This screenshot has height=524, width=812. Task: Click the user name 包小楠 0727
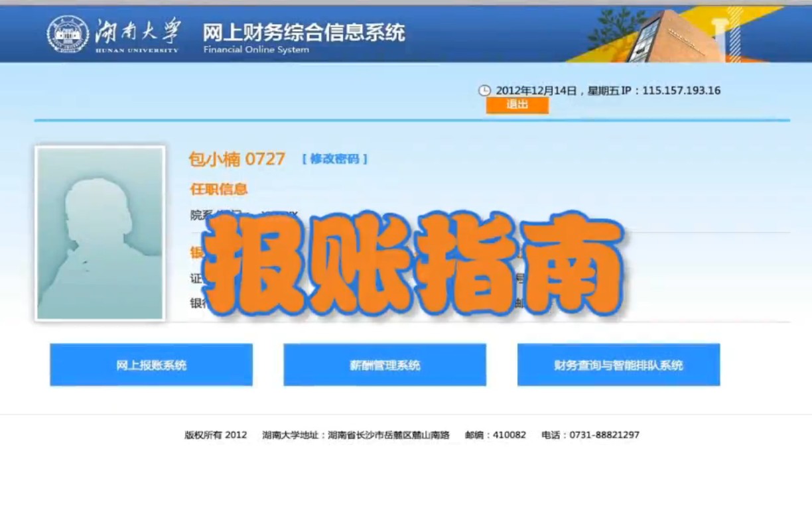(x=237, y=159)
